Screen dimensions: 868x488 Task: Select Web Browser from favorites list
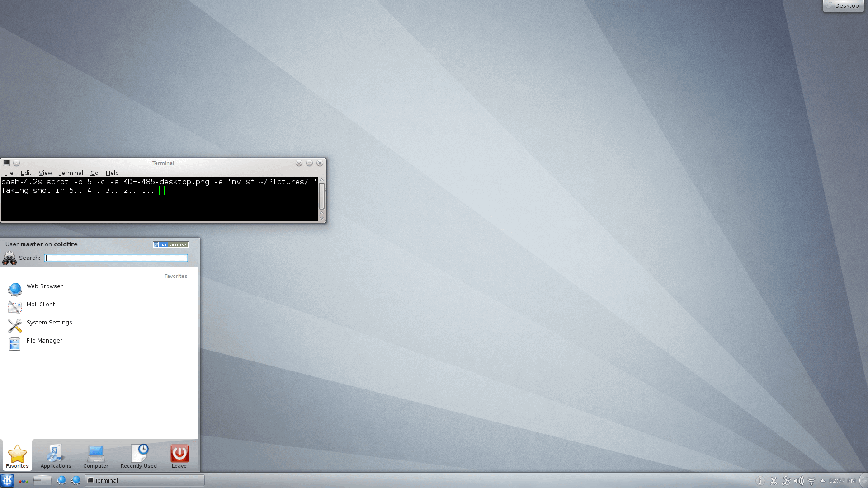tap(45, 286)
